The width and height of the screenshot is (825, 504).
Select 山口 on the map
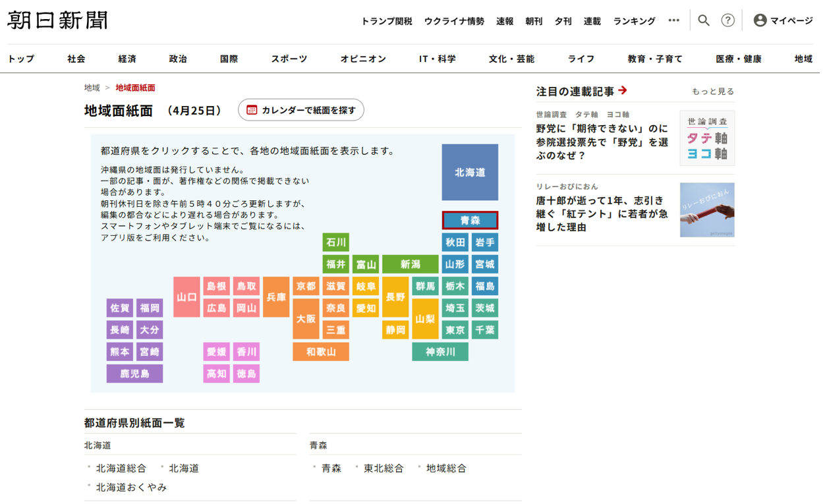189,298
